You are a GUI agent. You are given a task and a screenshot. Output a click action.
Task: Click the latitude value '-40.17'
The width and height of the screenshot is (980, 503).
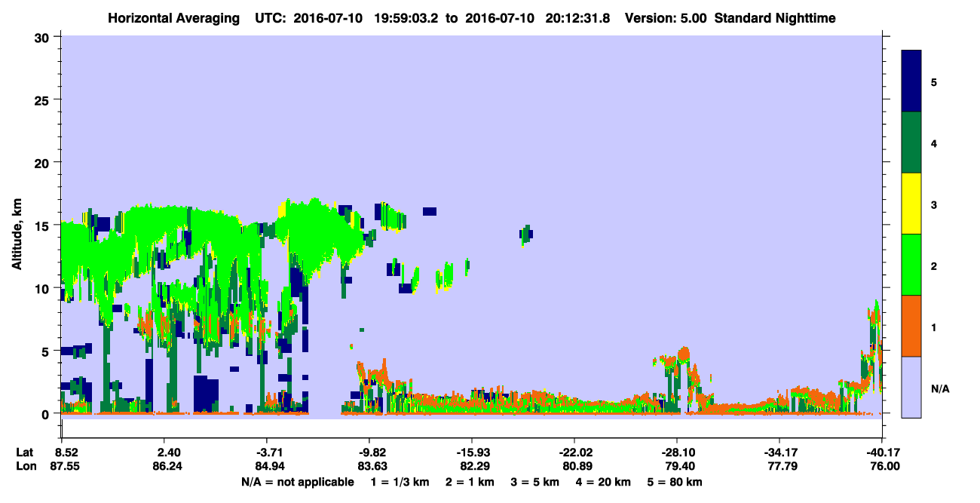click(882, 452)
